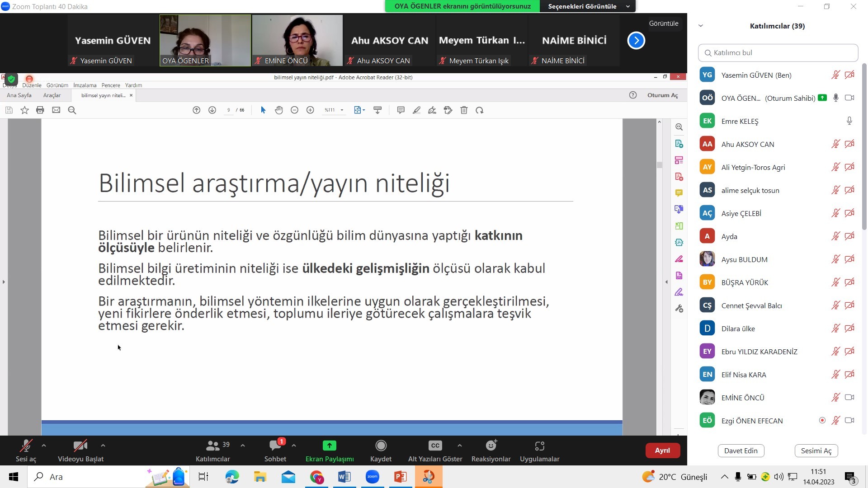
Task: Toggle camera with Videoyu Başlat
Action: point(80,450)
